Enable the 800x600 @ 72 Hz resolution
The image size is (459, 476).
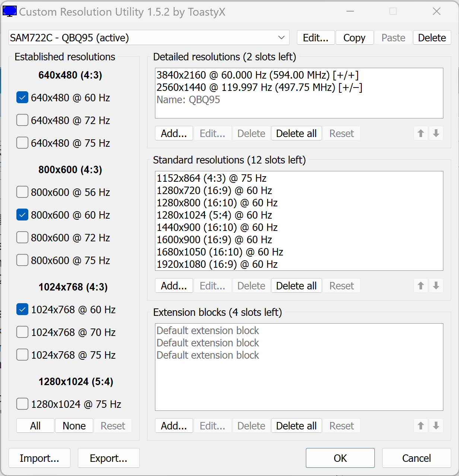[x=22, y=238]
